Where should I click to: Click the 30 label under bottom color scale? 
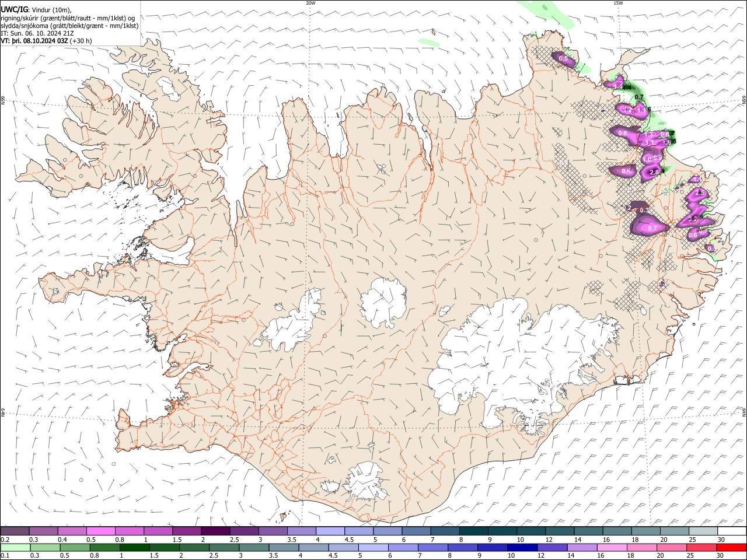[720, 556]
